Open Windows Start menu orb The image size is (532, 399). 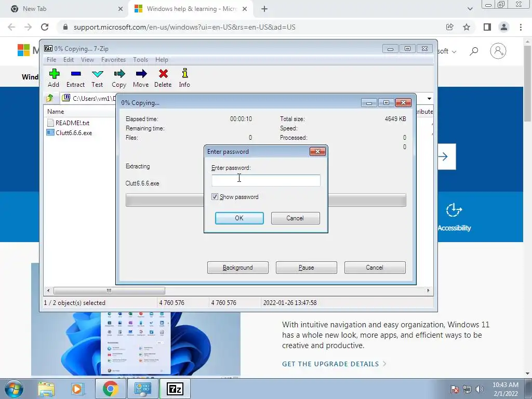click(x=14, y=389)
